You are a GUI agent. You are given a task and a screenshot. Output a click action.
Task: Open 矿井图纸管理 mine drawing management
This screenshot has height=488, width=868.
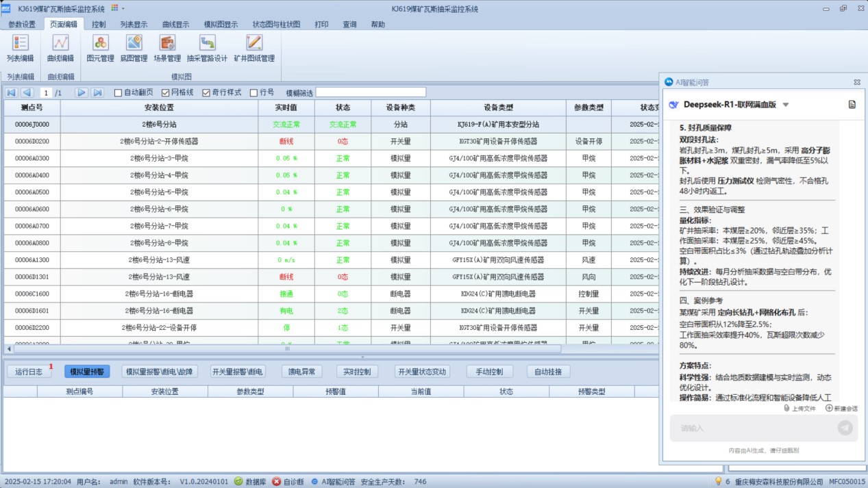(254, 48)
